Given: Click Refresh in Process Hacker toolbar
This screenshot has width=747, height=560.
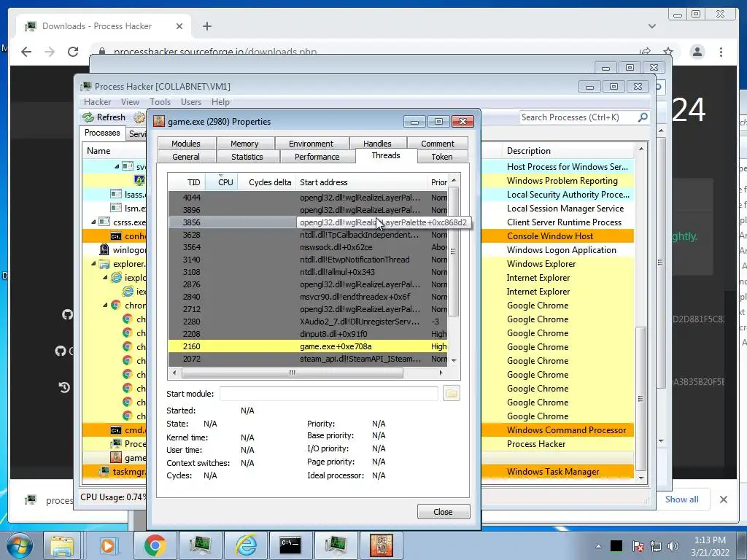Looking at the screenshot, I should 104,117.
